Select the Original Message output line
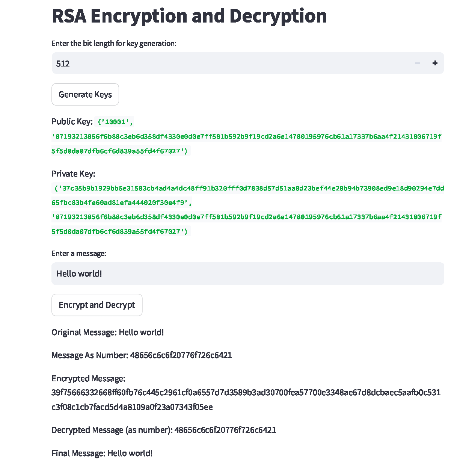466x476 pixels. click(x=108, y=332)
